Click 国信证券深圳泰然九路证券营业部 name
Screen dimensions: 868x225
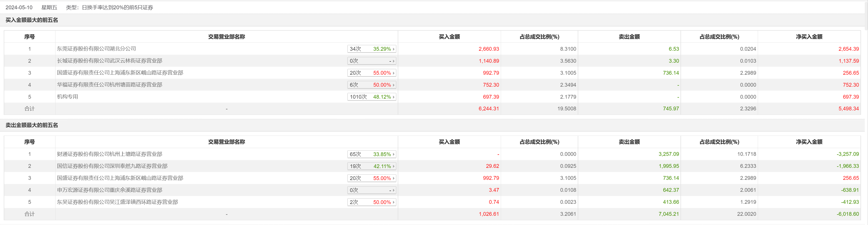tap(112, 166)
